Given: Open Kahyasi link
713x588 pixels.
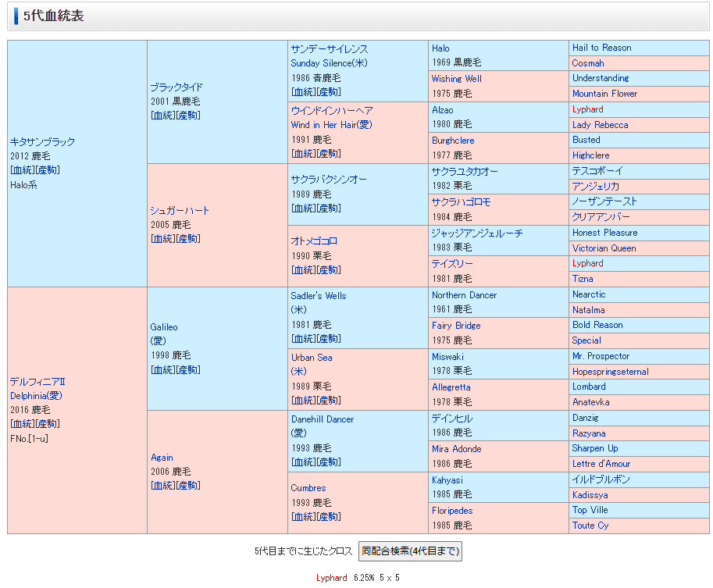Looking at the screenshot, I should coord(447,480).
